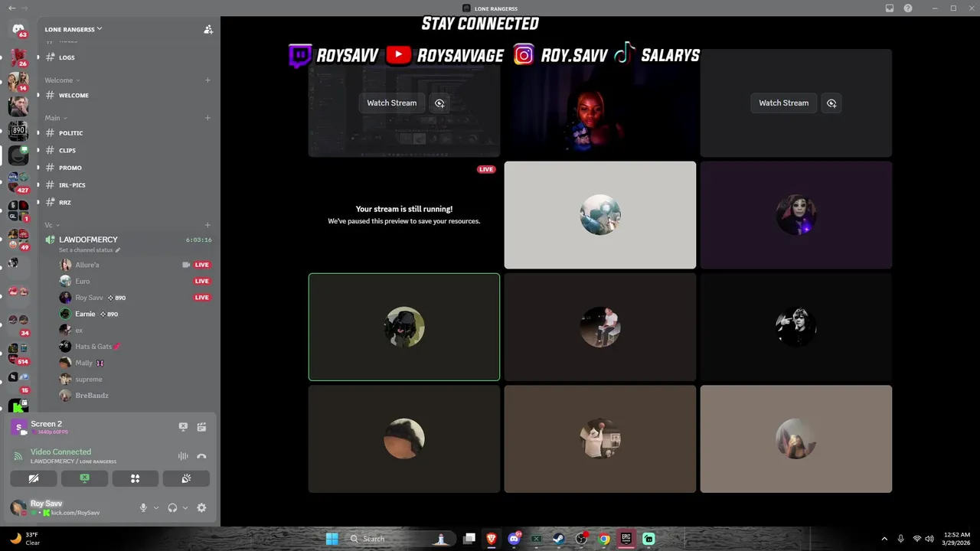Create channel in Welcome category
This screenshot has width=980, height=551.
tap(207, 80)
